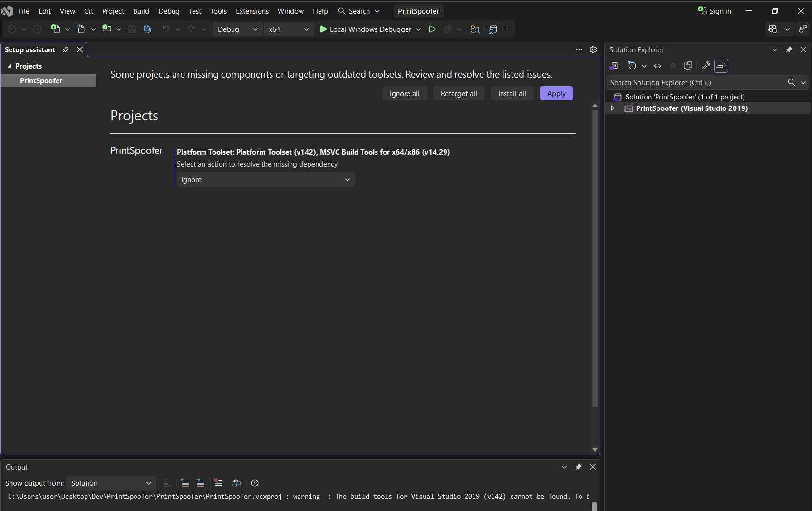Click the Retarget all button
812x511 pixels.
(x=458, y=93)
